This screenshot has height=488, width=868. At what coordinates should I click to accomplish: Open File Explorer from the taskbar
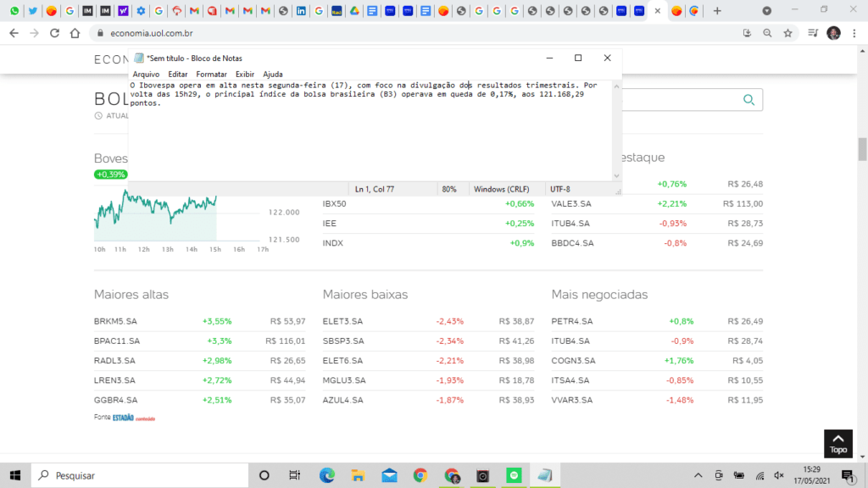pyautogui.click(x=358, y=475)
